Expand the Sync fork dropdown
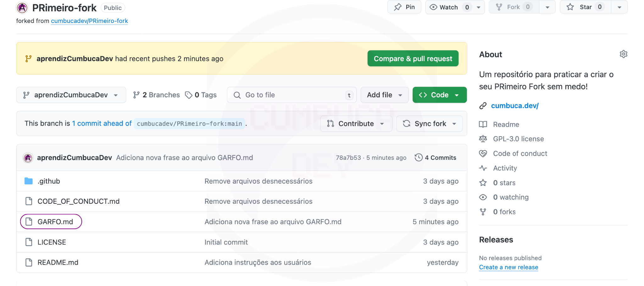644x286 pixels. click(429, 124)
